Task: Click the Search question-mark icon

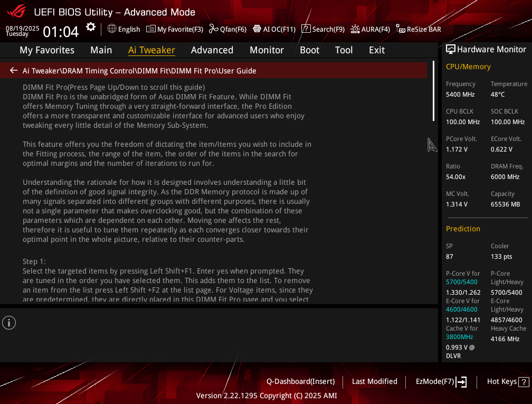Action: pos(306,29)
